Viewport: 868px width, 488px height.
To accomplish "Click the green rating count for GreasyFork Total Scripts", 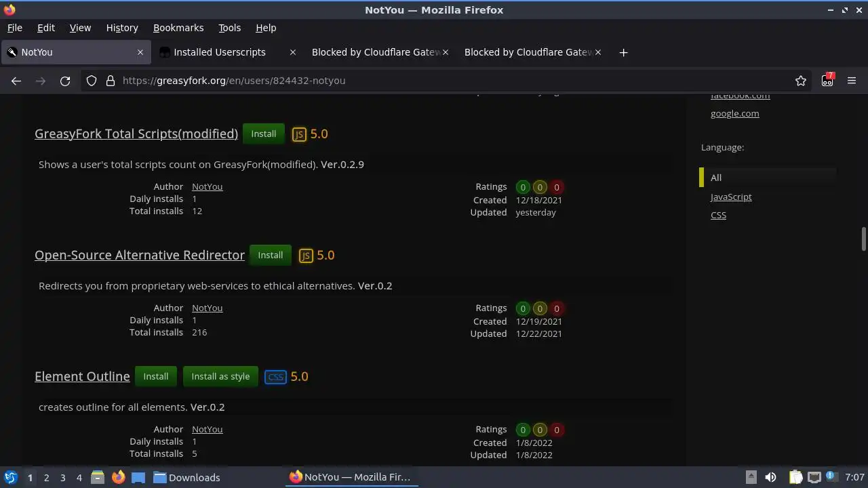I will click(523, 188).
